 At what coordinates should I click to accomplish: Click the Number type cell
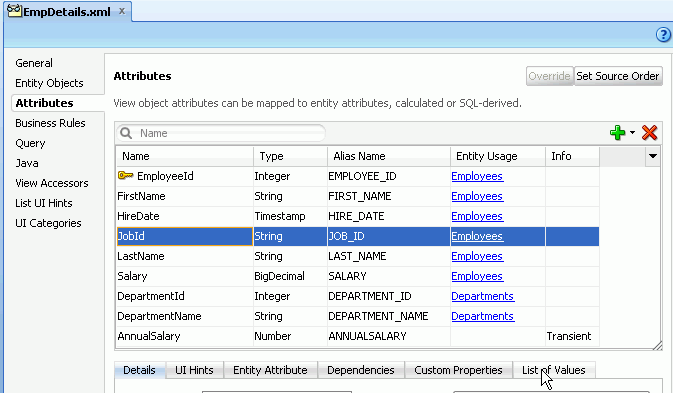click(x=290, y=336)
